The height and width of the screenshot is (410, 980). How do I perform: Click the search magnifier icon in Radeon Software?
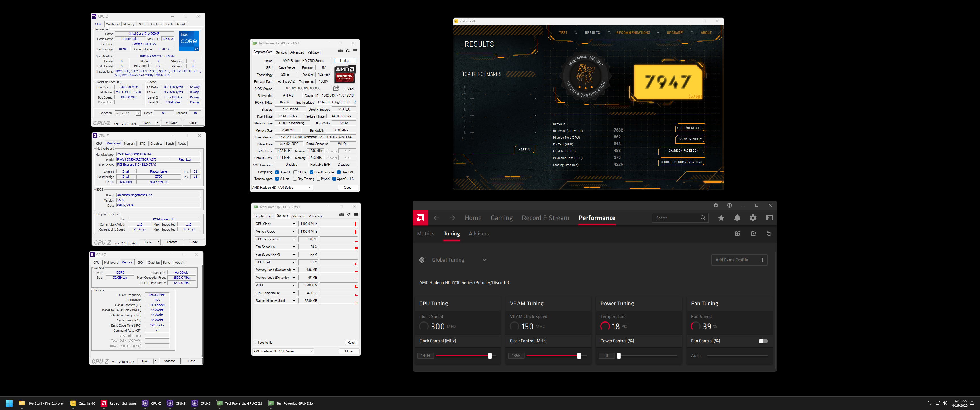[x=703, y=218]
